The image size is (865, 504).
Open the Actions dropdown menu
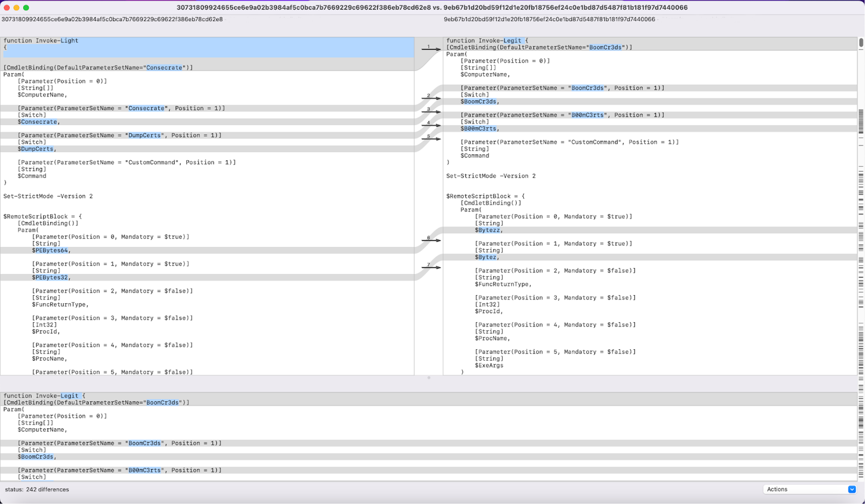coord(810,489)
